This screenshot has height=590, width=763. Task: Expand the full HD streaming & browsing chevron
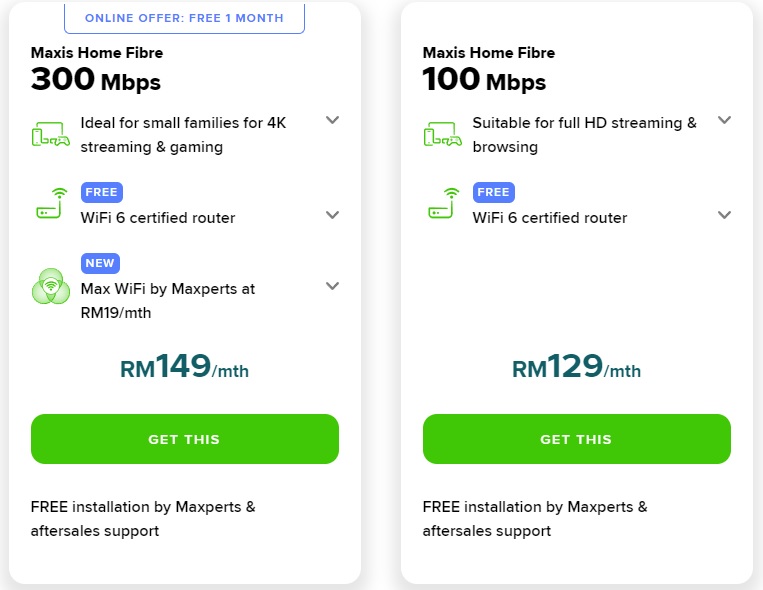(725, 120)
